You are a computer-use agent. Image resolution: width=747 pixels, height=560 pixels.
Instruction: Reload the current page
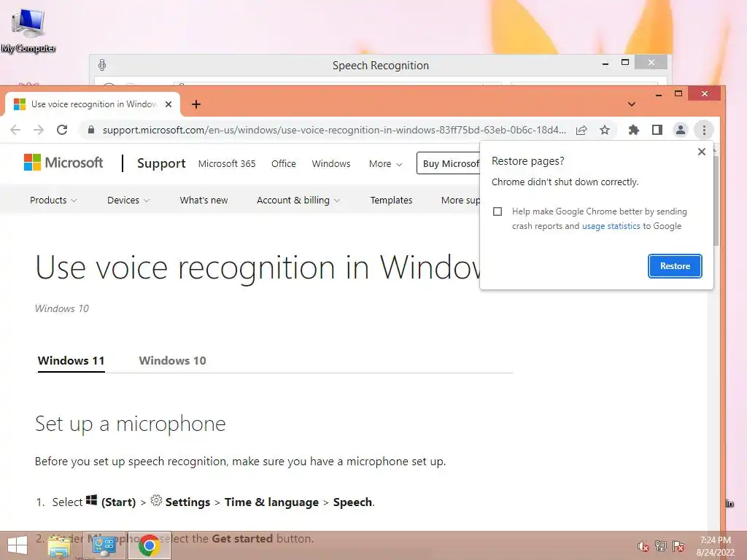click(x=62, y=130)
